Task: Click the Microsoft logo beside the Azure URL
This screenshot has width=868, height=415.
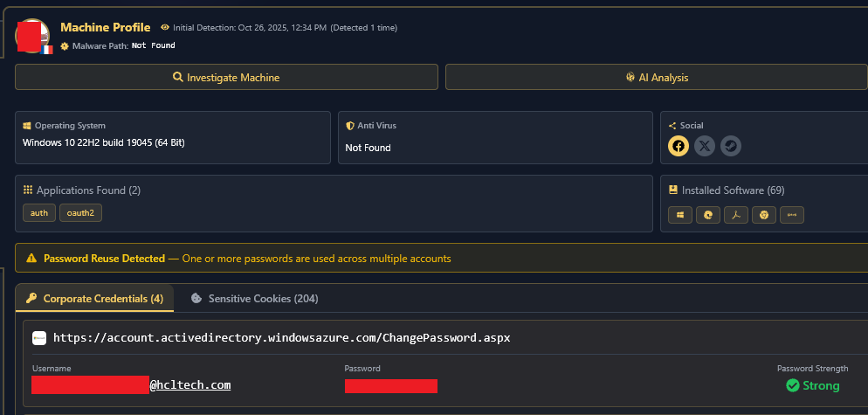Action: click(x=39, y=338)
